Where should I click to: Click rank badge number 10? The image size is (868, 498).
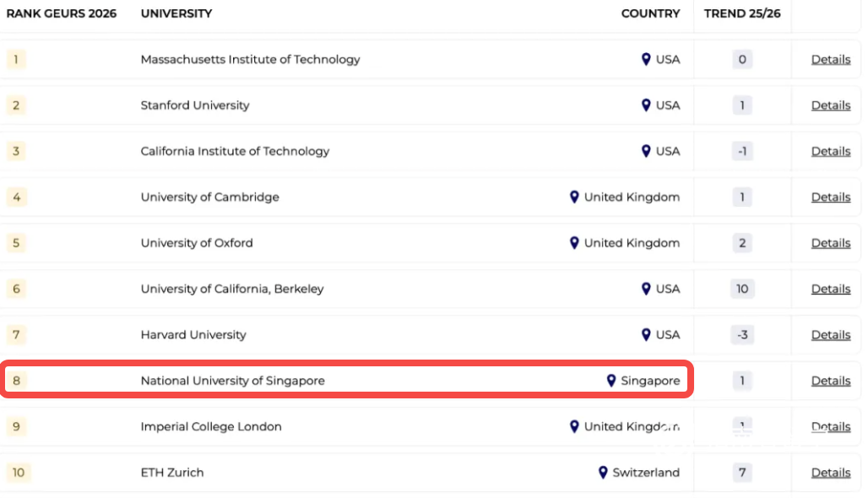point(18,473)
